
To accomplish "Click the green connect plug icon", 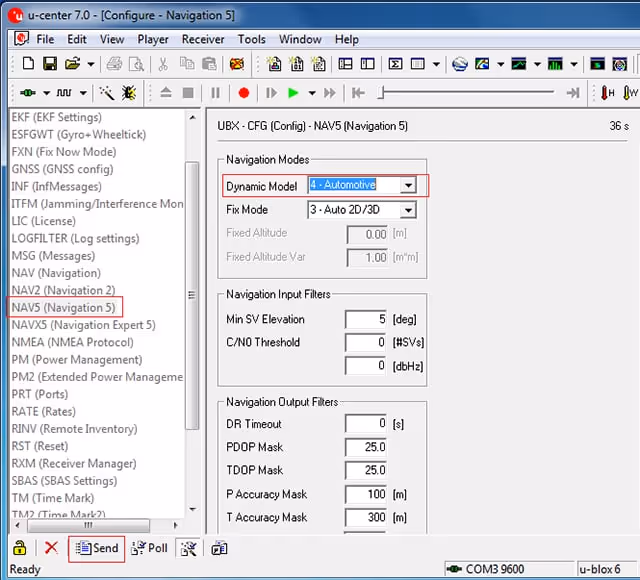I will click(28, 93).
